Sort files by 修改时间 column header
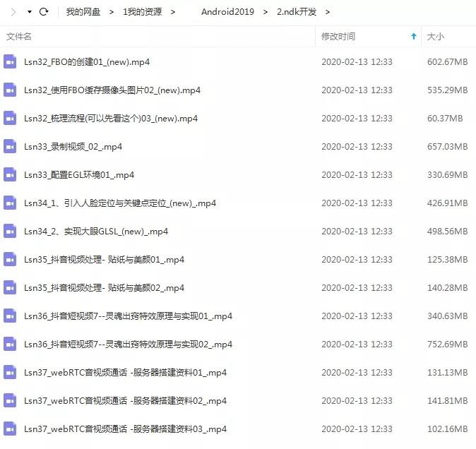The height and width of the screenshot is (449, 476). point(338,37)
